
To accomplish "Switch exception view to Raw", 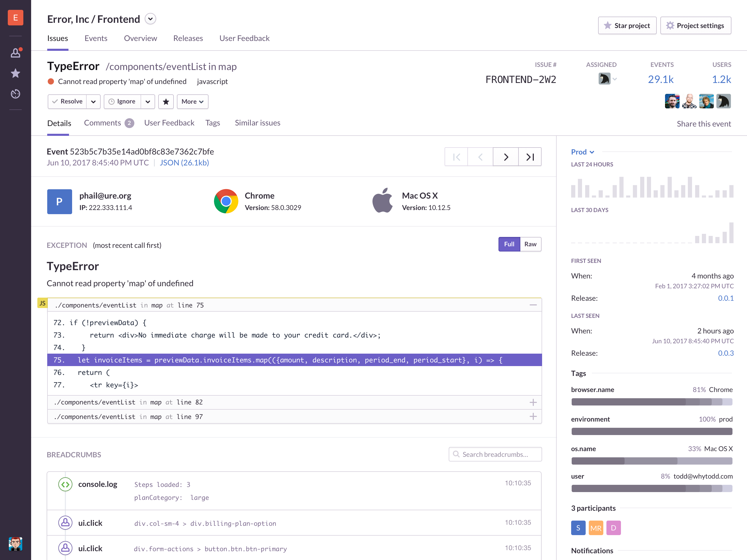I will (x=530, y=244).
